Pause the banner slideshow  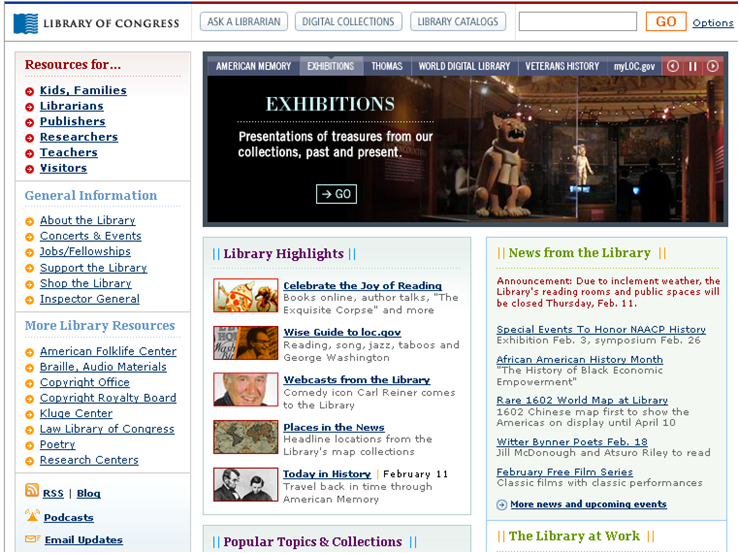tap(693, 66)
